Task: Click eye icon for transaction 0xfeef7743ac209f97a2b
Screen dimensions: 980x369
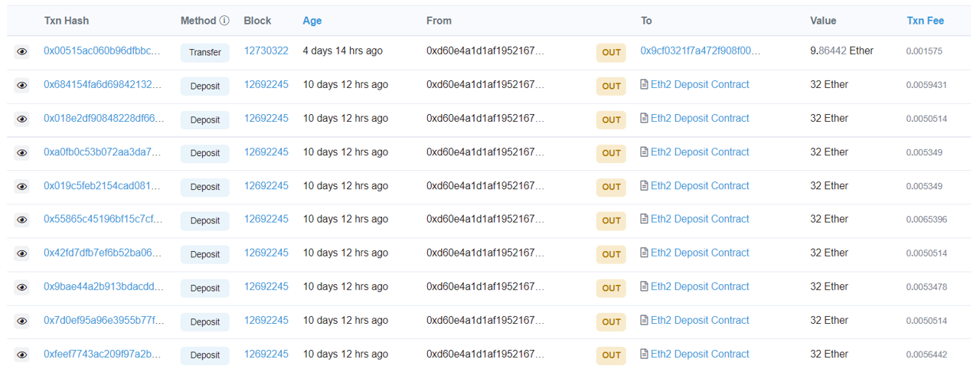Action: click(21, 354)
